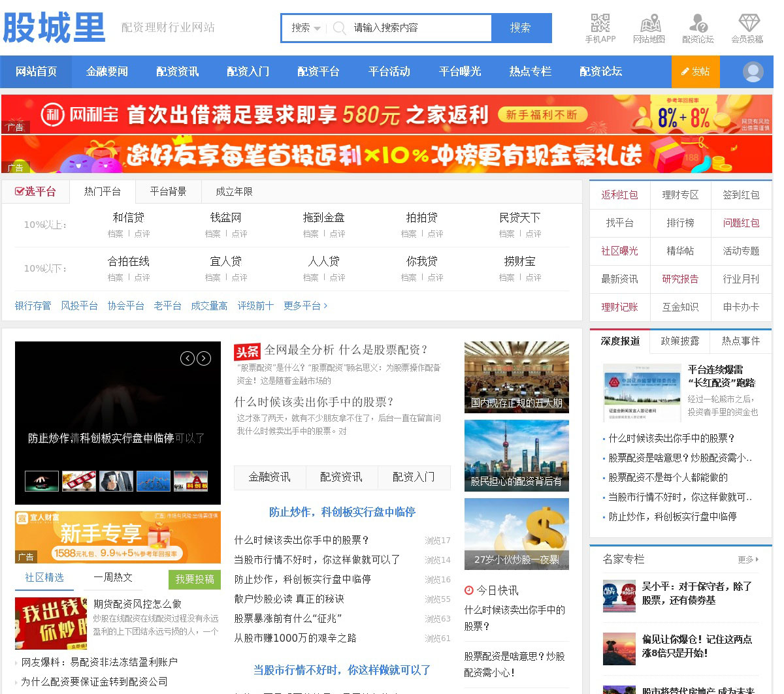The width and height of the screenshot is (784, 694).
Task: Click the previous slide arrow on carousel
Action: (x=188, y=358)
